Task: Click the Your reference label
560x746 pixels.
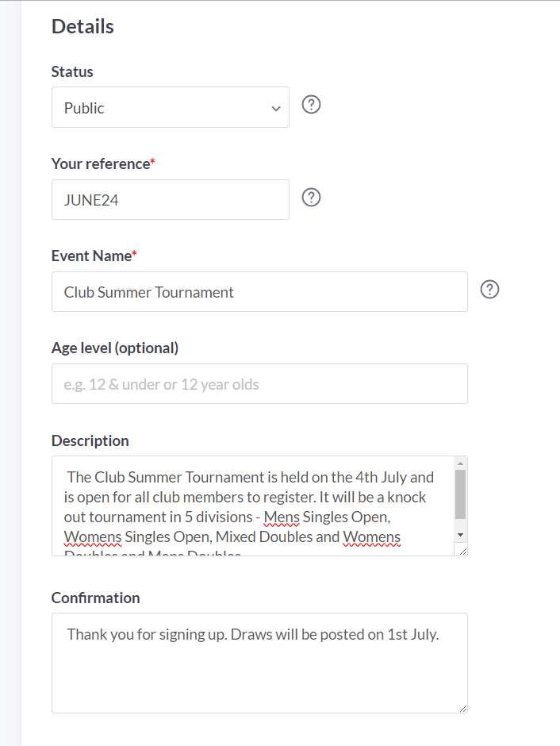Action: [x=101, y=163]
